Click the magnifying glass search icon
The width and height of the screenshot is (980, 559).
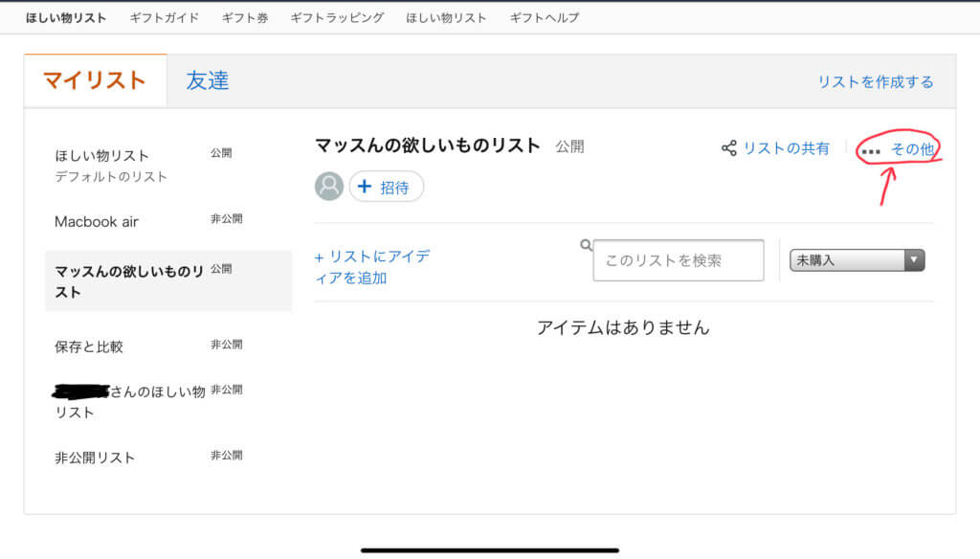[x=587, y=245]
